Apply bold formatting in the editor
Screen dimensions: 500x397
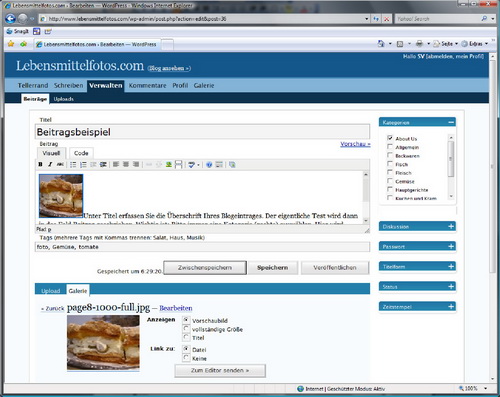click(40, 164)
